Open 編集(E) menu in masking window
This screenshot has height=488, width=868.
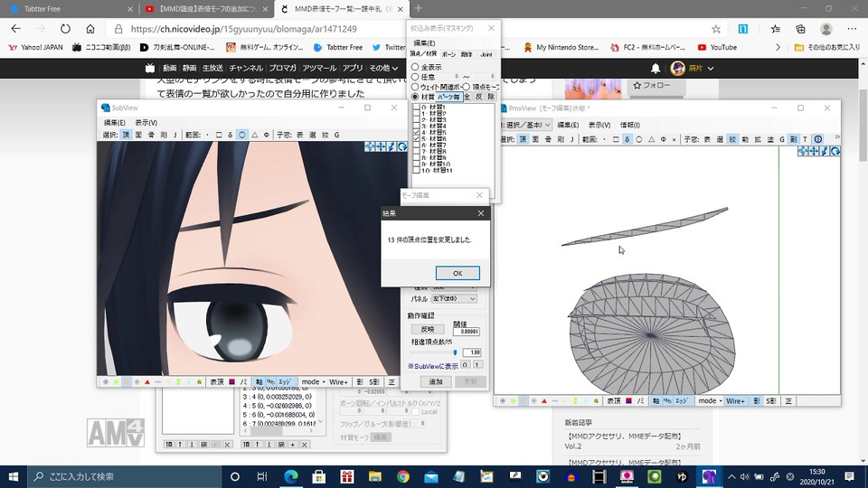click(x=424, y=43)
